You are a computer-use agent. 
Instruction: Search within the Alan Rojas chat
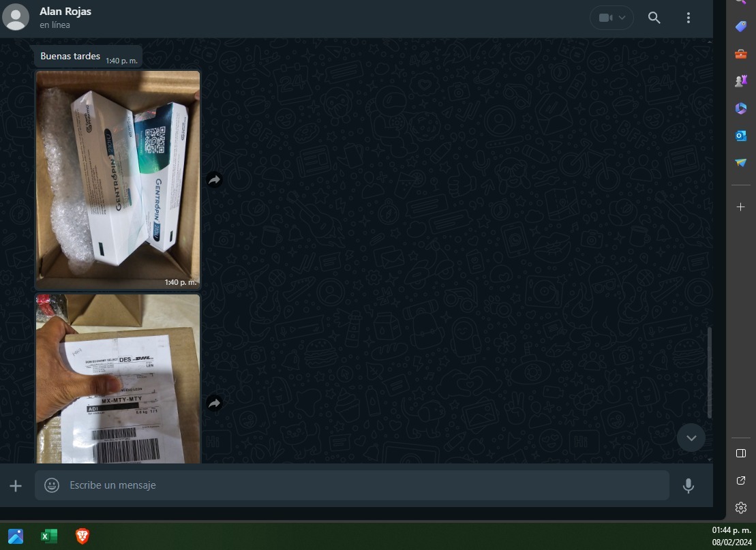pyautogui.click(x=654, y=18)
